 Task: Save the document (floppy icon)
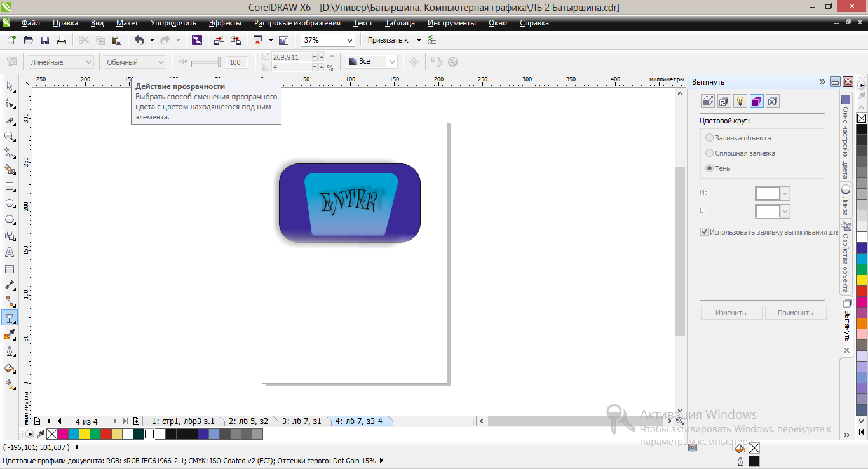(45, 40)
